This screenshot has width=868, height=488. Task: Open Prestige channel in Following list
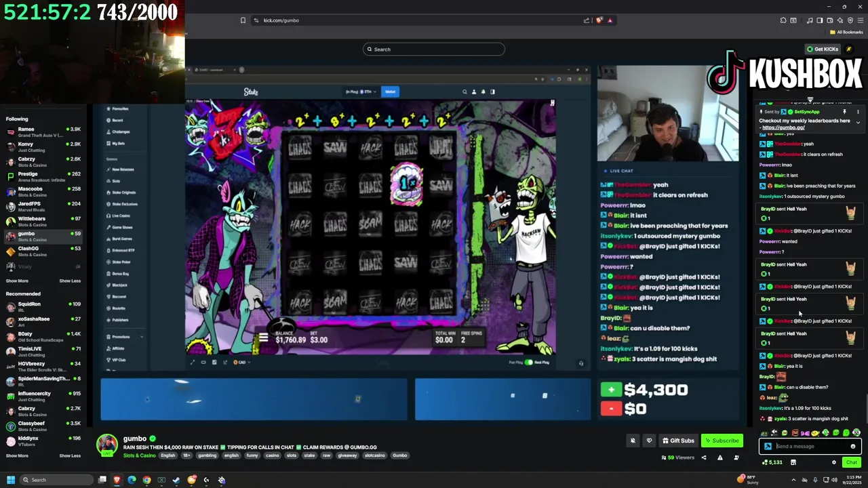pyautogui.click(x=43, y=176)
